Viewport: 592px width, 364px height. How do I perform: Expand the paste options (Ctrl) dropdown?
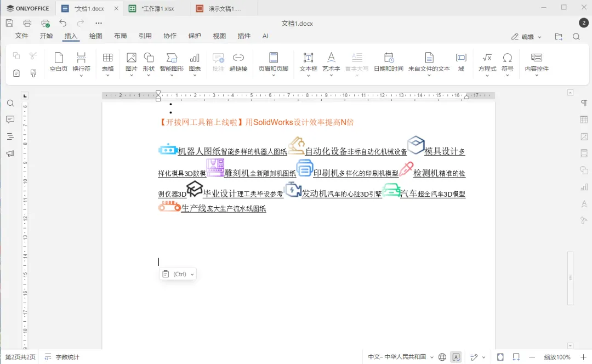[x=192, y=275]
